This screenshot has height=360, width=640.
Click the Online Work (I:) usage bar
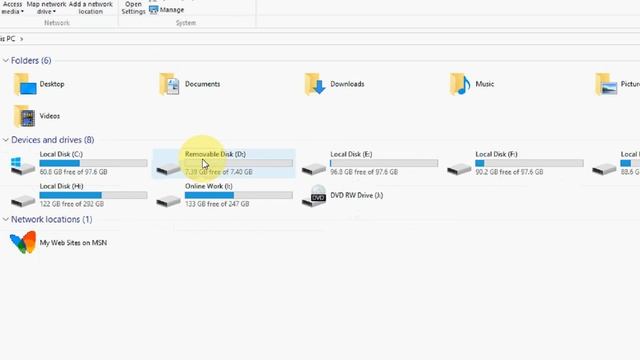click(x=239, y=195)
